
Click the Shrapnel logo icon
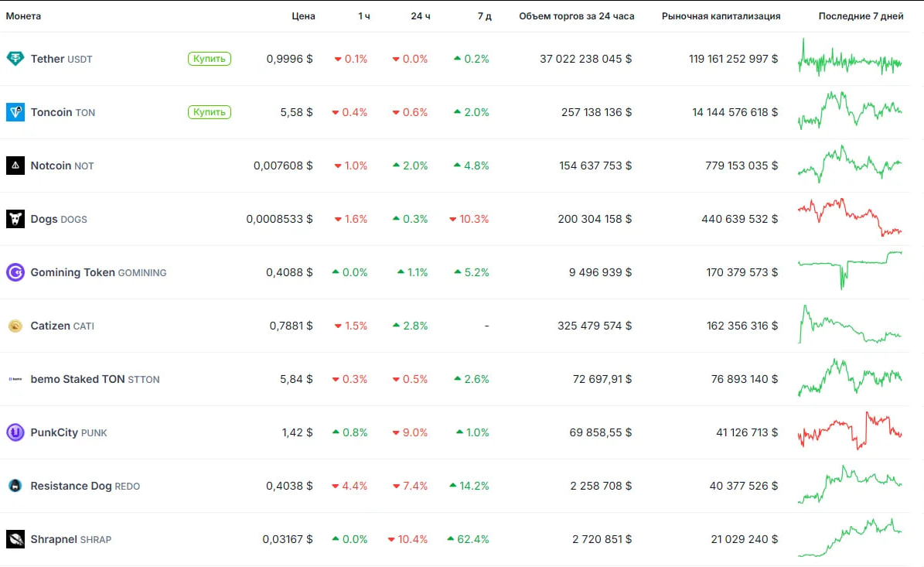[x=15, y=538]
